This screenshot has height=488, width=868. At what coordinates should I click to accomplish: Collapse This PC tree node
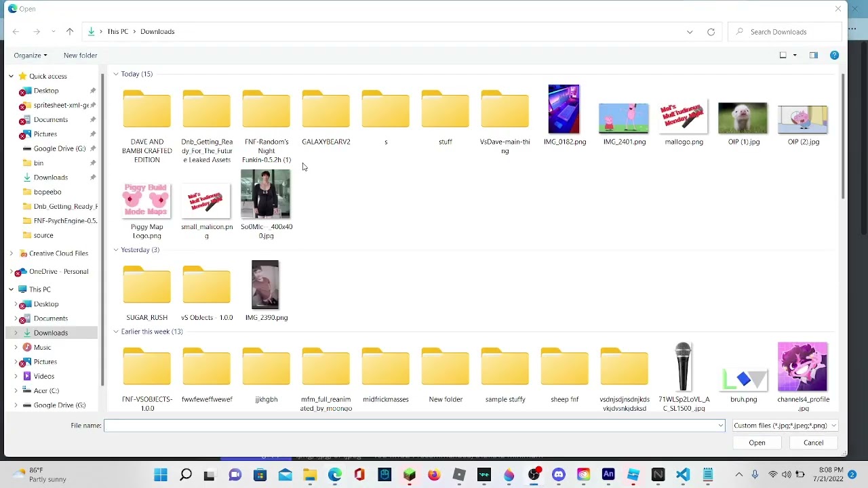point(11,289)
